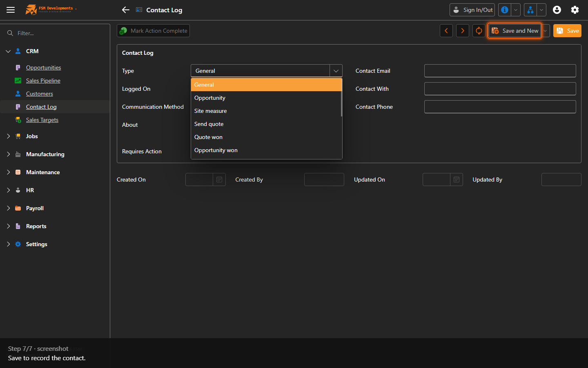Viewport: 588px width, 368px height.
Task: Go to previous record arrow button
Action: pyautogui.click(x=446, y=31)
